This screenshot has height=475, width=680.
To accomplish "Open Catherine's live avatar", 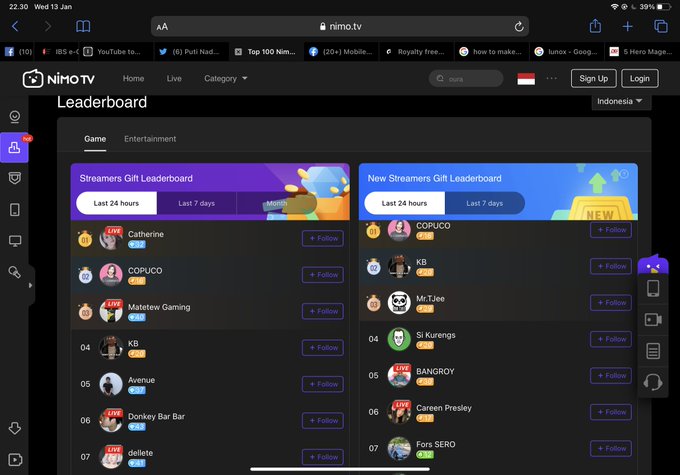I will coord(111,238).
